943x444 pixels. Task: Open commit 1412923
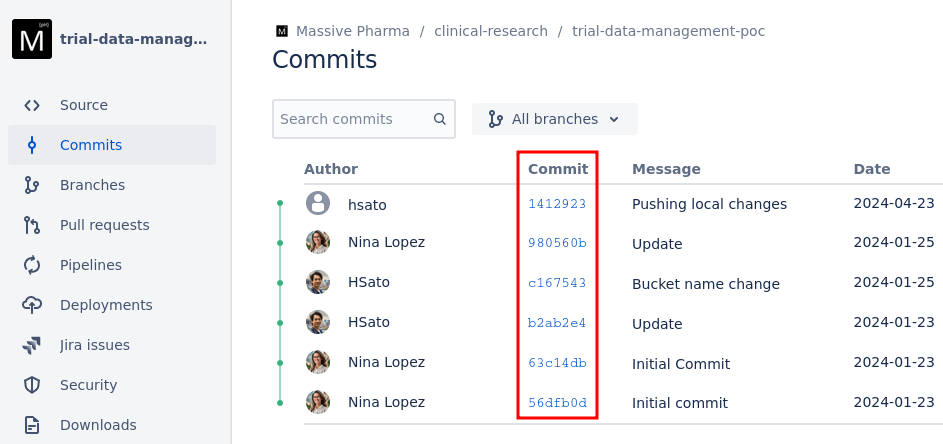click(557, 204)
